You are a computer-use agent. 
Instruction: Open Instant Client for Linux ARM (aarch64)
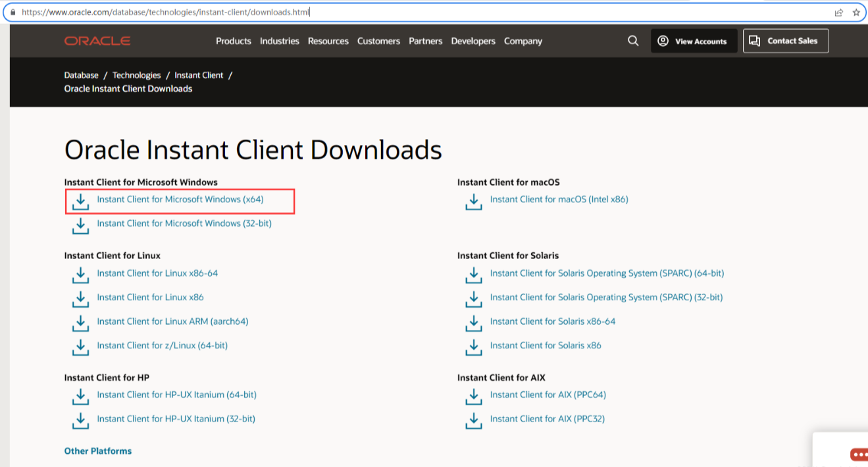(x=172, y=321)
